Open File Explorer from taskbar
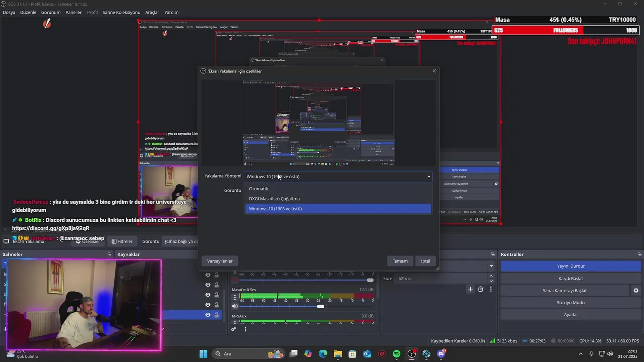Image resolution: width=644 pixels, height=362 pixels. [338, 354]
